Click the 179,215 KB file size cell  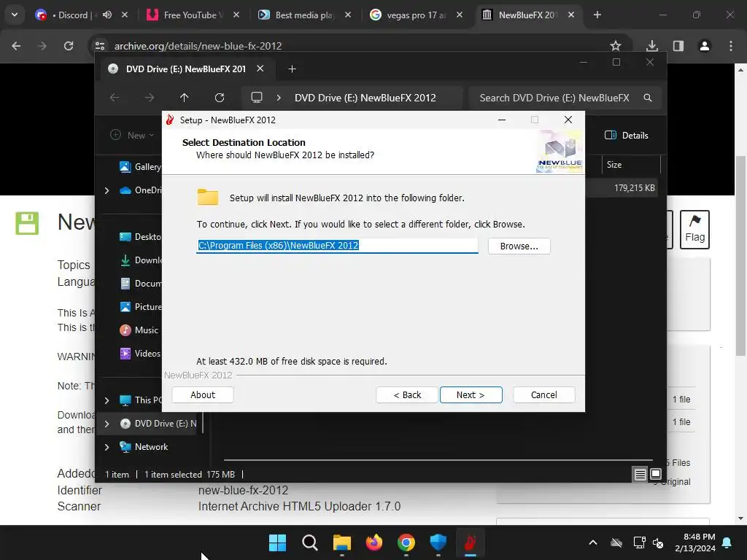click(634, 188)
